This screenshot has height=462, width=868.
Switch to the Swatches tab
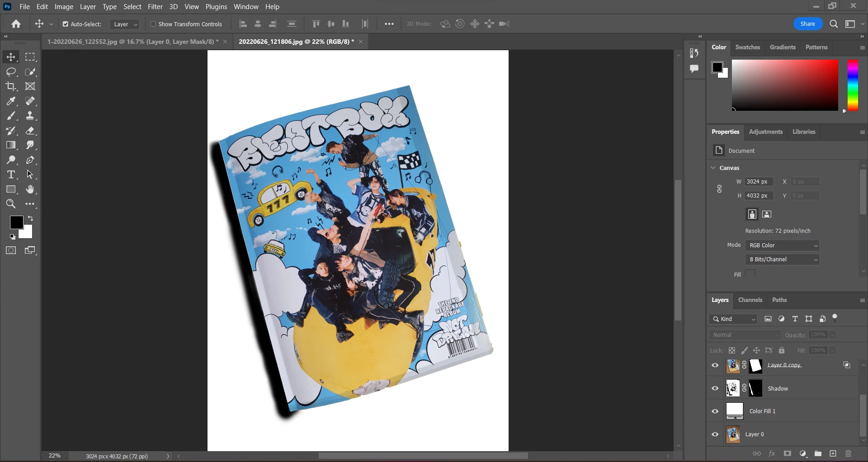(x=748, y=47)
